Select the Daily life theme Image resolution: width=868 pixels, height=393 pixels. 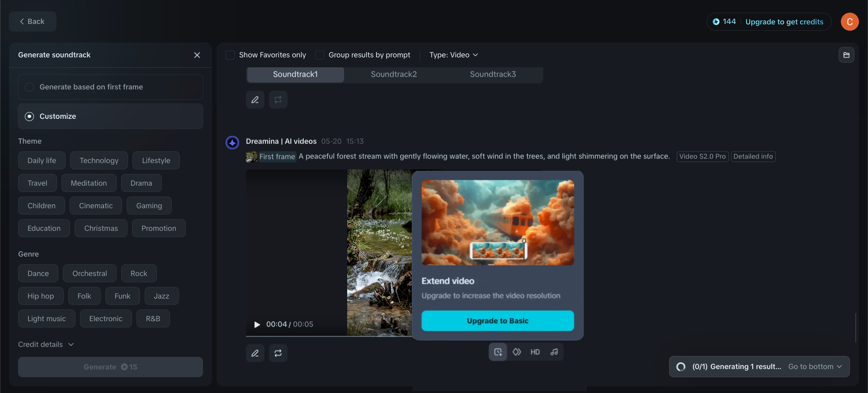42,160
